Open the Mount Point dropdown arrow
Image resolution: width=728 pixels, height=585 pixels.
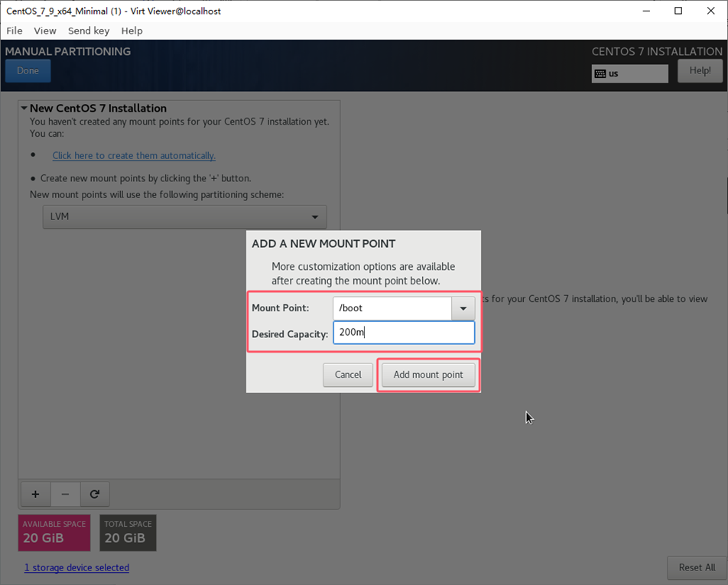[x=463, y=308]
